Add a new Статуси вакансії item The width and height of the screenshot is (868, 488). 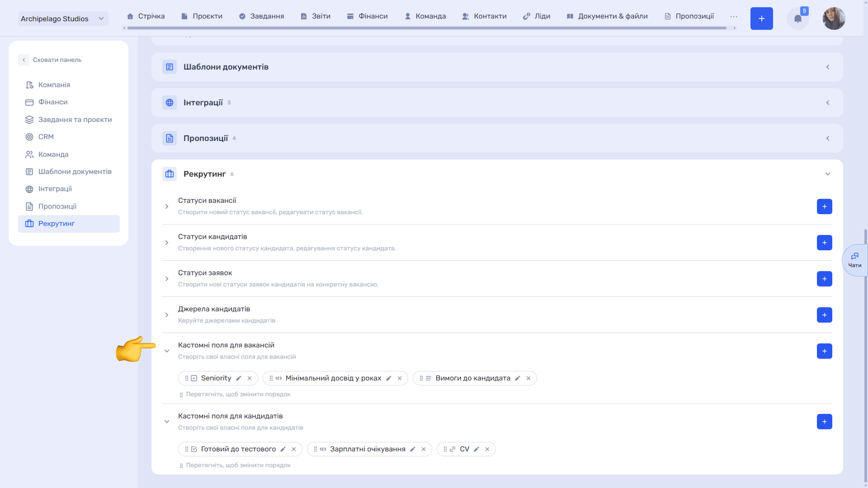(824, 206)
